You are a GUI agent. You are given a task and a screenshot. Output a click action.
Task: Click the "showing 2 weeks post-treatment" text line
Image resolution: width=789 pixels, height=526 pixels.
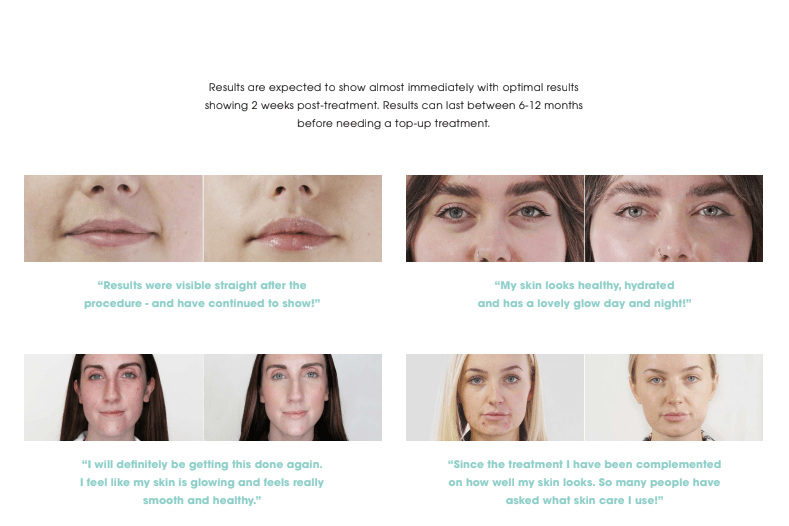[x=393, y=105]
